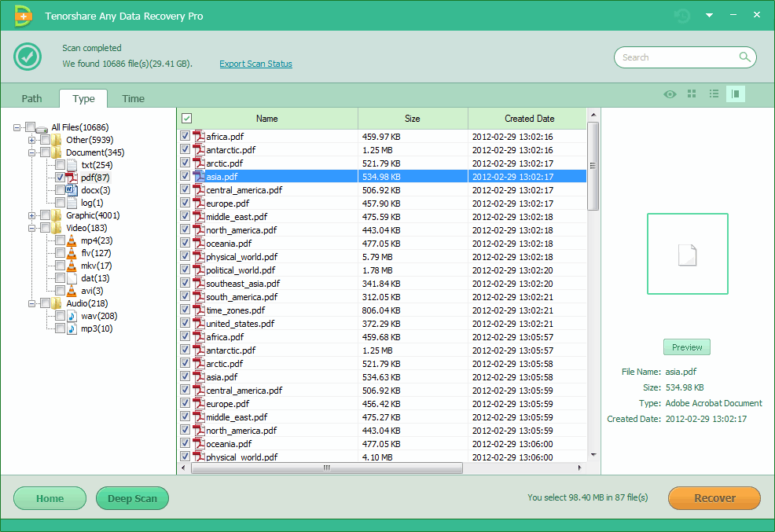Switch to the Time tab
The width and height of the screenshot is (775, 532).
point(133,98)
